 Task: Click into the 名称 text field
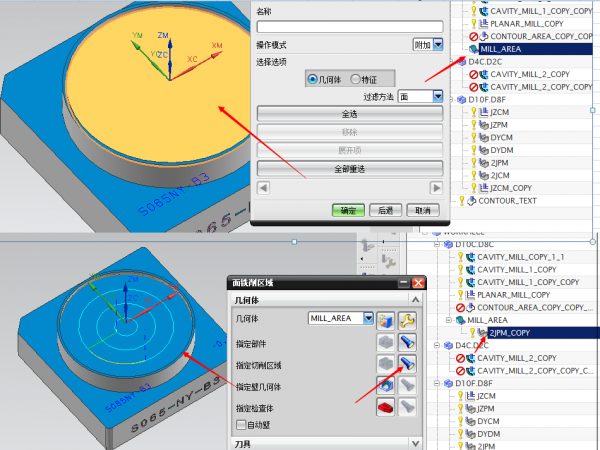[350, 27]
